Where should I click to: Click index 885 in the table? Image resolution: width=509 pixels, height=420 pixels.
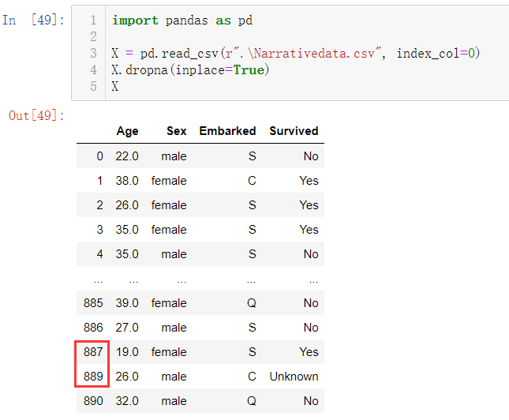pos(93,303)
